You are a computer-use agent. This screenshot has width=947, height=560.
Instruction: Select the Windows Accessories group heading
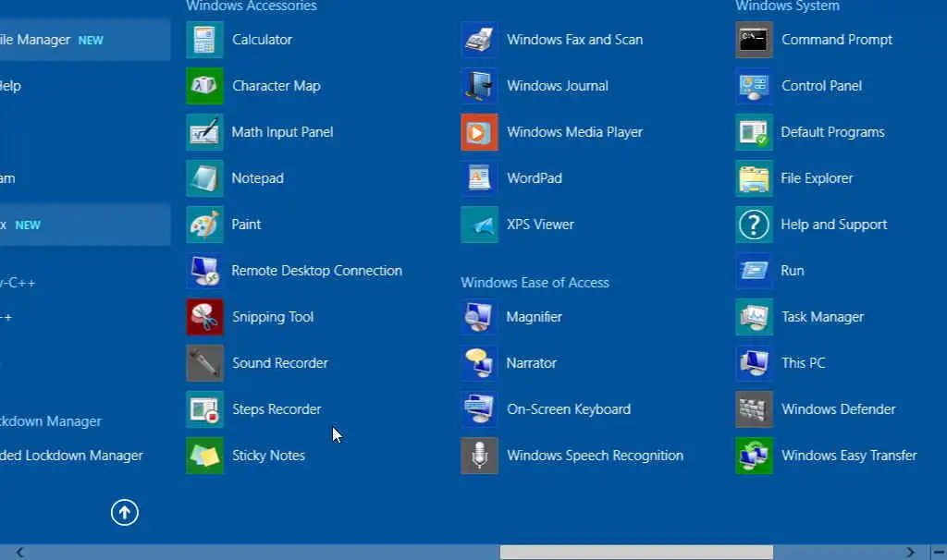(x=252, y=6)
